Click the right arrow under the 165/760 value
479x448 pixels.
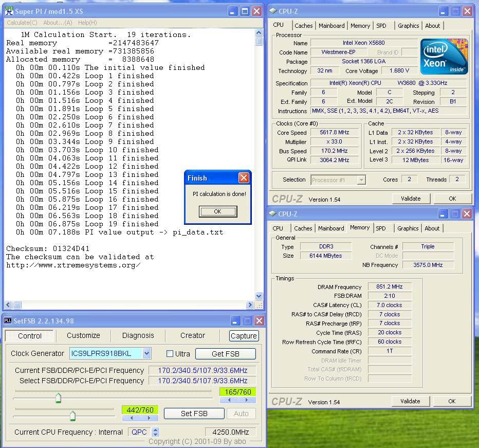(x=247, y=400)
